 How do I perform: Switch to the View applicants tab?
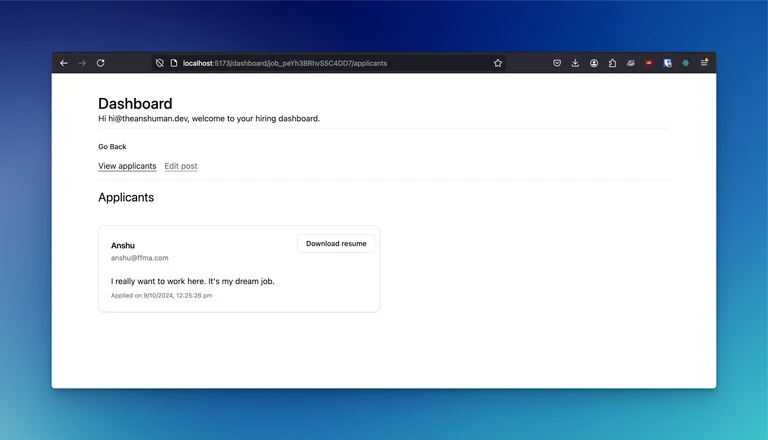(127, 166)
